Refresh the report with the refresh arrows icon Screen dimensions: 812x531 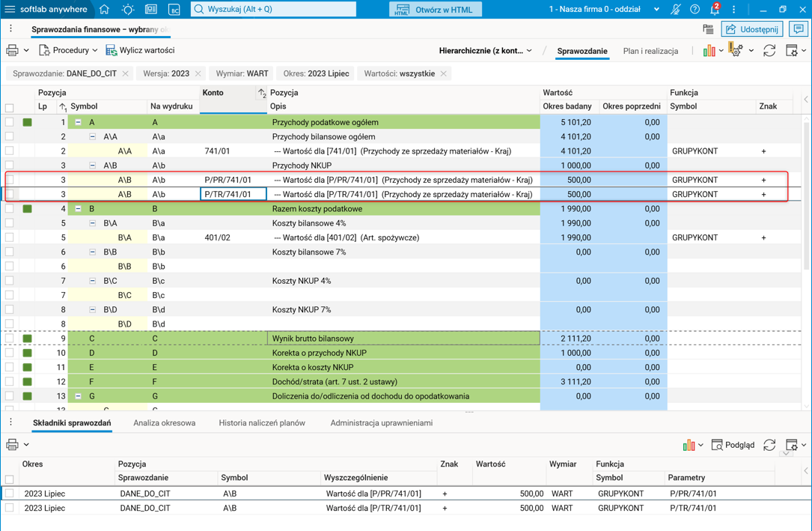point(769,49)
